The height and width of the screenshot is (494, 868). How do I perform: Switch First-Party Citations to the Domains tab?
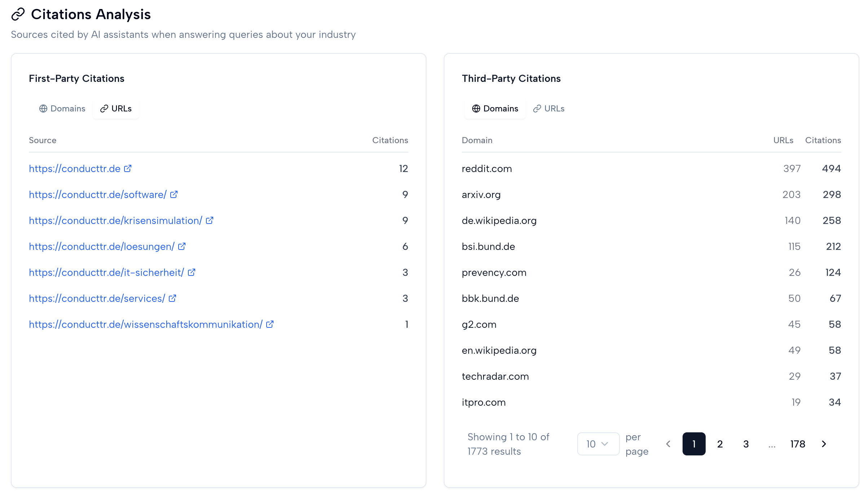click(62, 109)
